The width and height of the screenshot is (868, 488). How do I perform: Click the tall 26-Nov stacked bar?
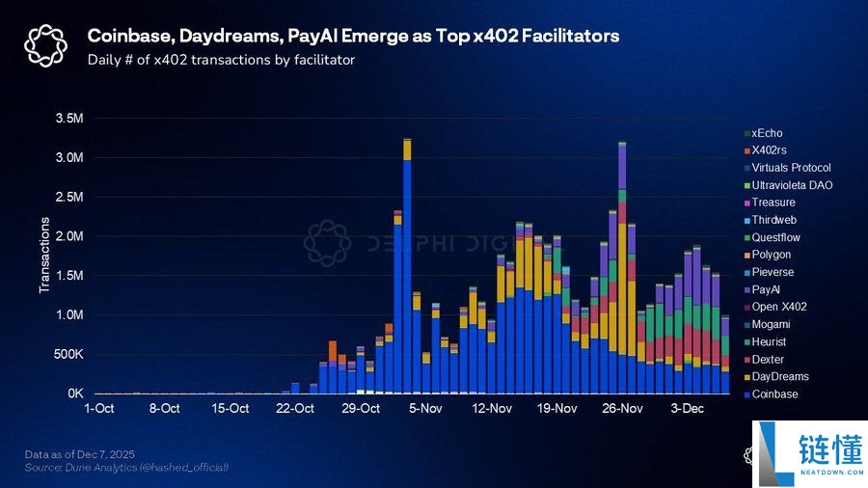(x=622, y=268)
